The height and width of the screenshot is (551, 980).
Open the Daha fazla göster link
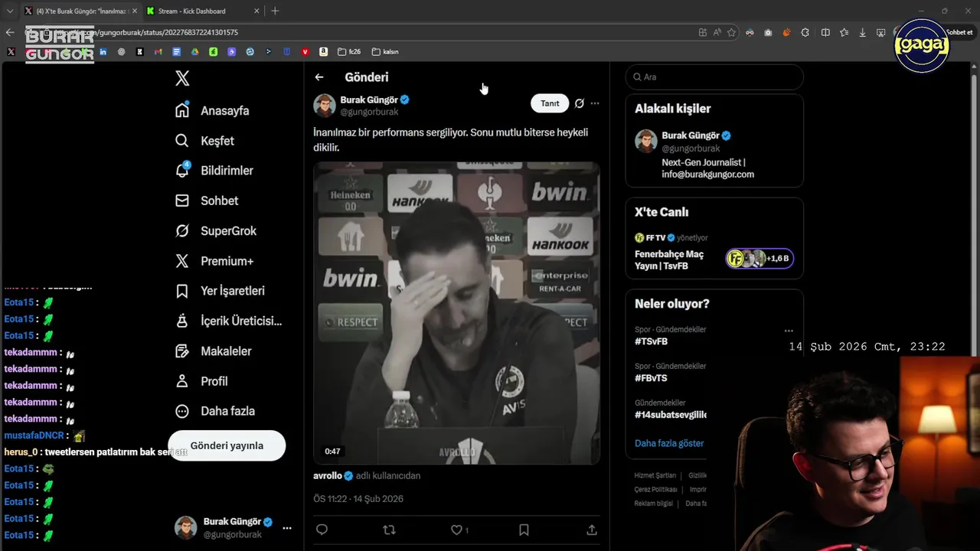pos(669,443)
